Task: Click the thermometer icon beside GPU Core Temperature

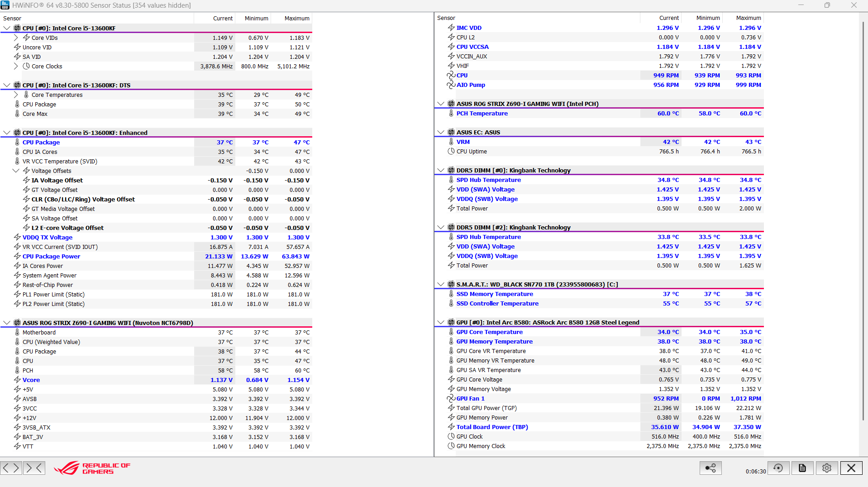Action: 451,332
